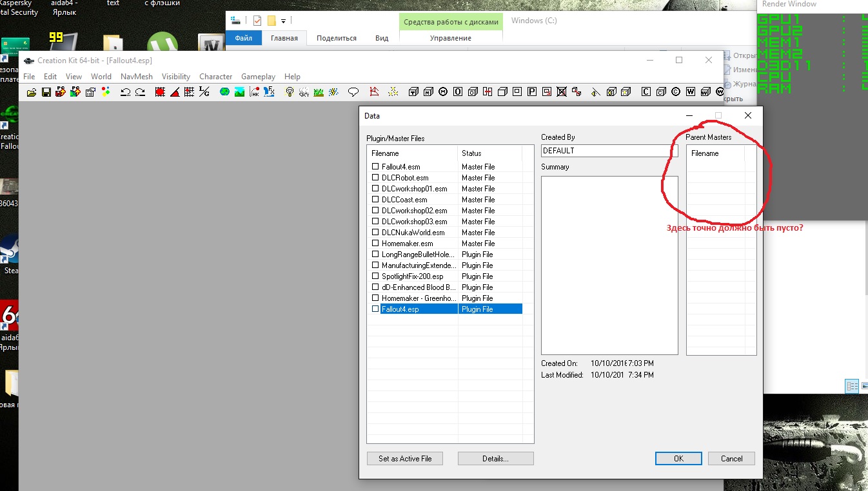
Task: Click the boxed P toolbar icon
Action: coord(532,92)
